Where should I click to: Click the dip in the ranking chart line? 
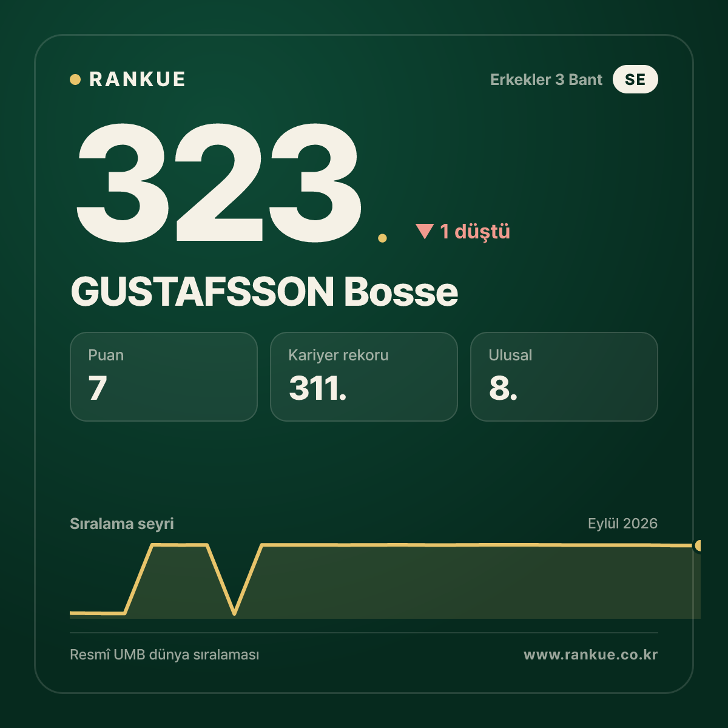click(x=234, y=613)
